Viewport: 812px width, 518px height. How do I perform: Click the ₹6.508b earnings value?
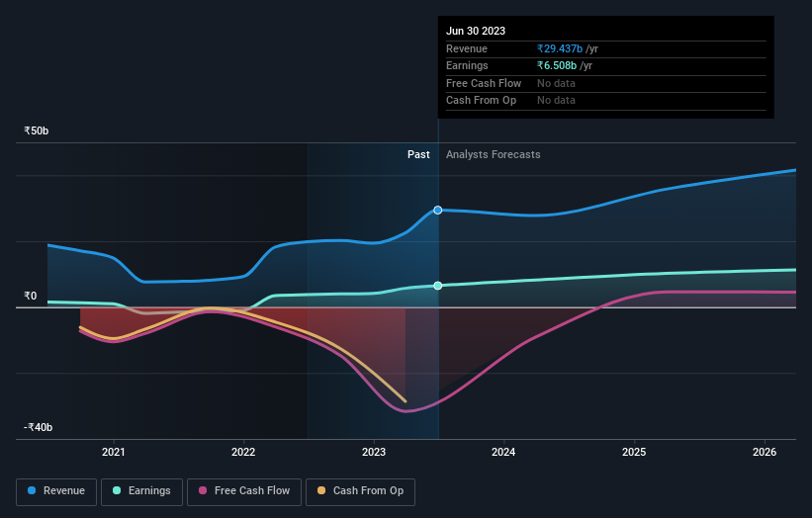coord(557,65)
